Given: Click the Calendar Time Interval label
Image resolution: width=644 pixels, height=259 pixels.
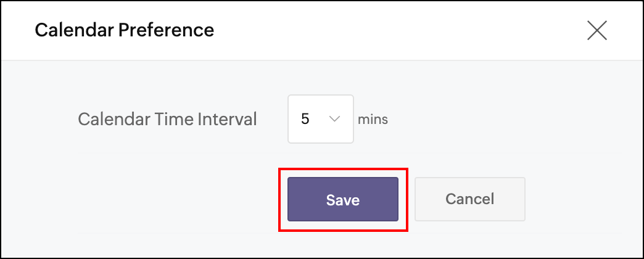Looking at the screenshot, I should [x=167, y=119].
